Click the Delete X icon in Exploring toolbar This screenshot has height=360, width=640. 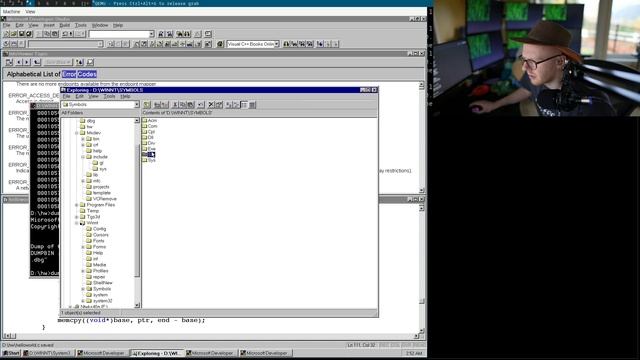tap(211, 104)
